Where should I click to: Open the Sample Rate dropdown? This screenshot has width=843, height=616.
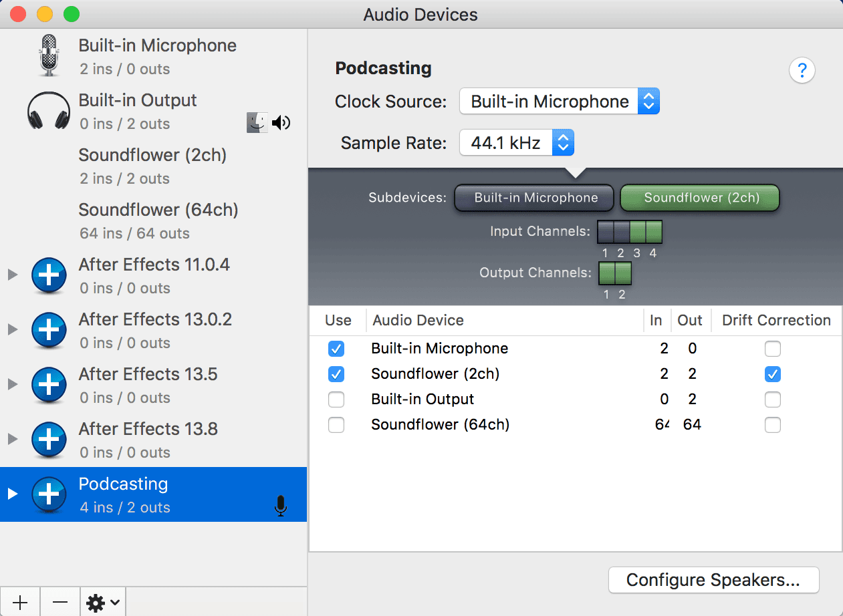pyautogui.click(x=516, y=143)
